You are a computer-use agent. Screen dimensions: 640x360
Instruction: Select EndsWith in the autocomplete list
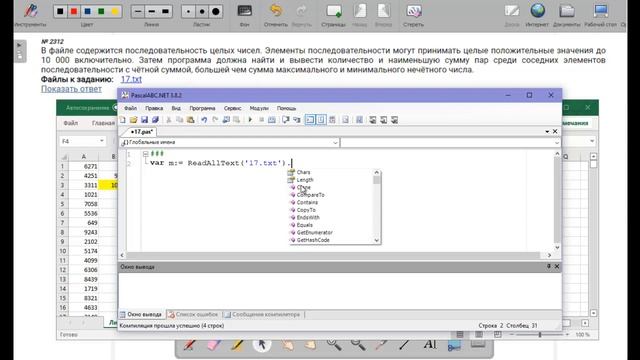pyautogui.click(x=308, y=218)
